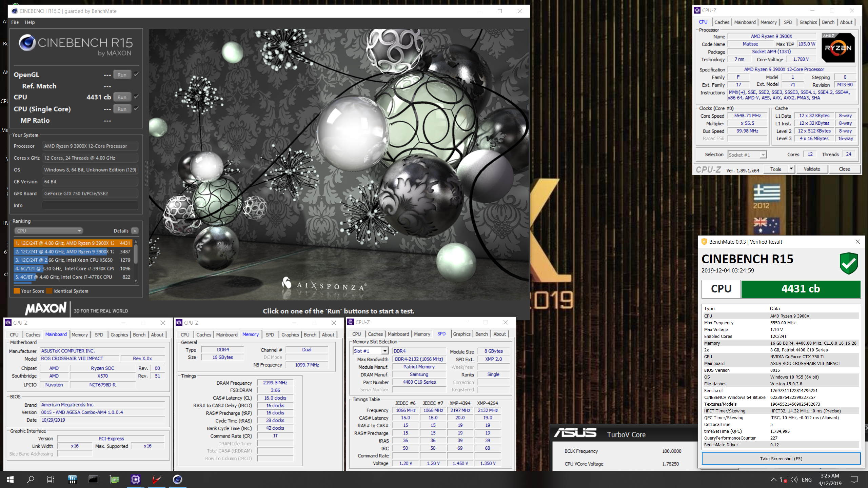868x488 pixels.
Task: Open Memory tab in top-right CPU-Z
Action: tap(768, 22)
